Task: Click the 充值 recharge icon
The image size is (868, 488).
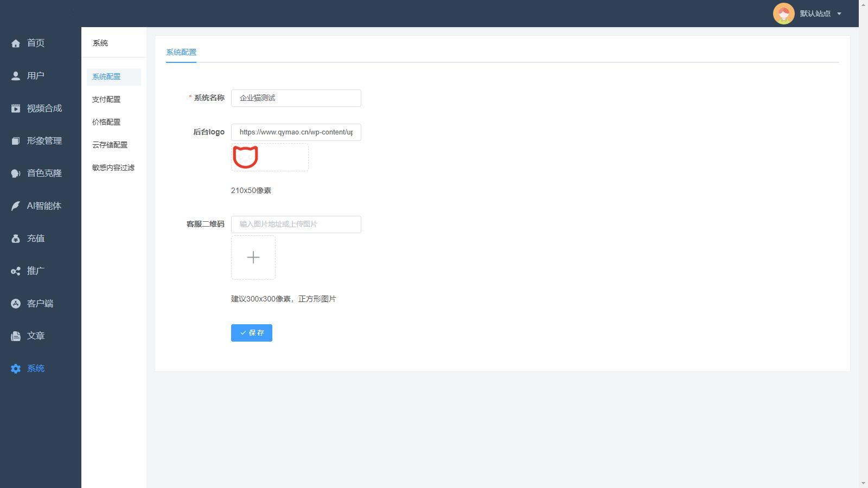Action: coord(15,238)
